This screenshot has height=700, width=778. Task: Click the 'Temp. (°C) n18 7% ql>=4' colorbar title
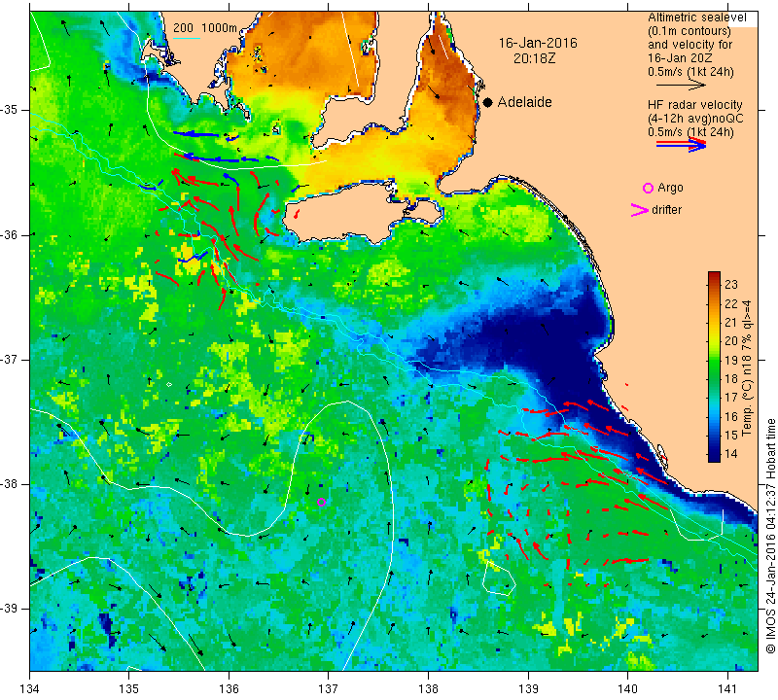tap(747, 368)
